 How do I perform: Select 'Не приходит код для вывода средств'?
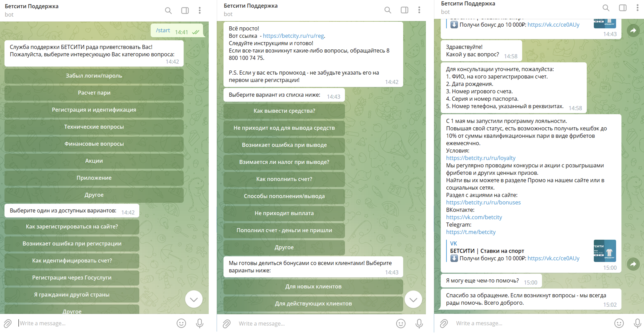284,128
